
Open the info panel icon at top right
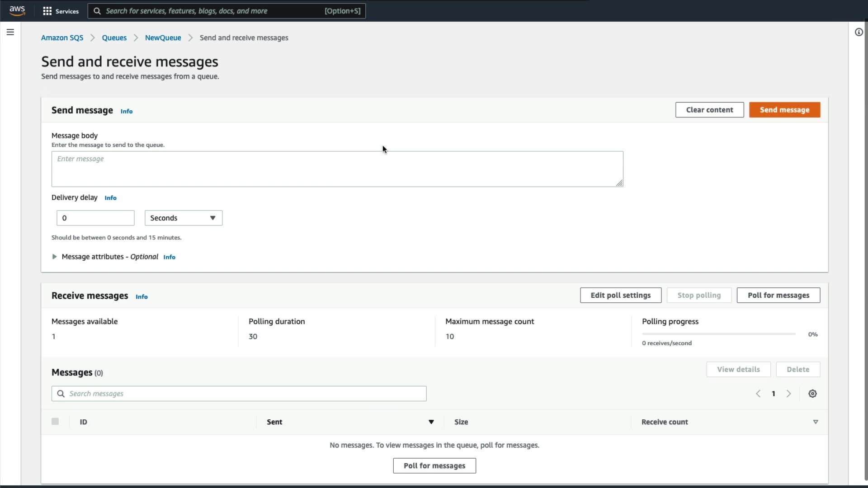coord(859,32)
